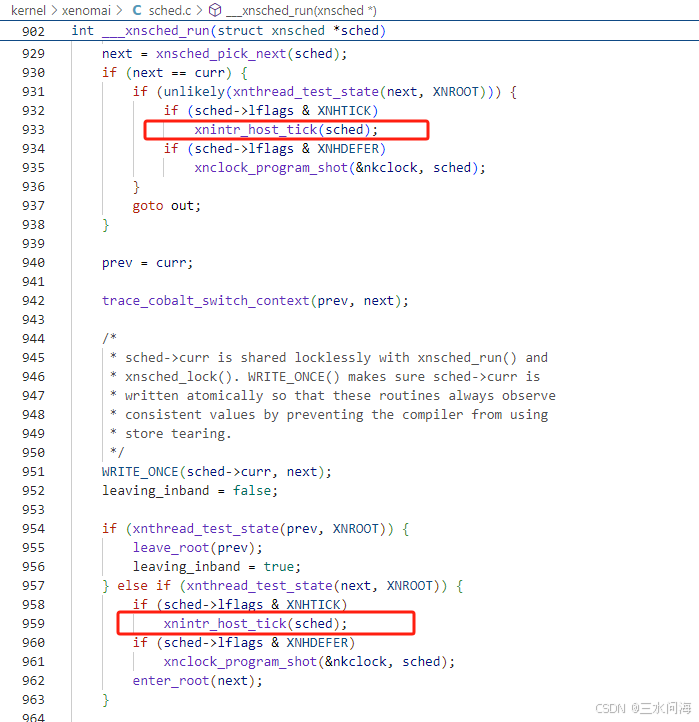Screen dimensions: 699x722
Task: Open the xenomai breadcrumb segment
Action: pyautogui.click(x=86, y=10)
